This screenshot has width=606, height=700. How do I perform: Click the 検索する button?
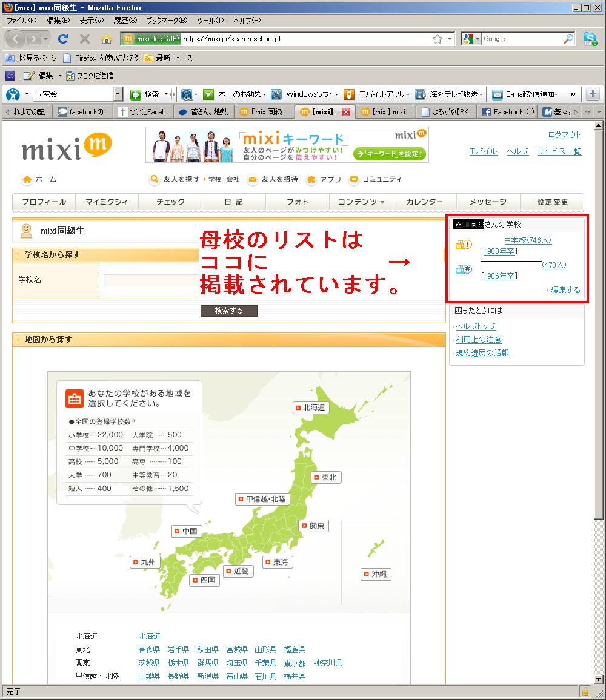[x=229, y=311]
